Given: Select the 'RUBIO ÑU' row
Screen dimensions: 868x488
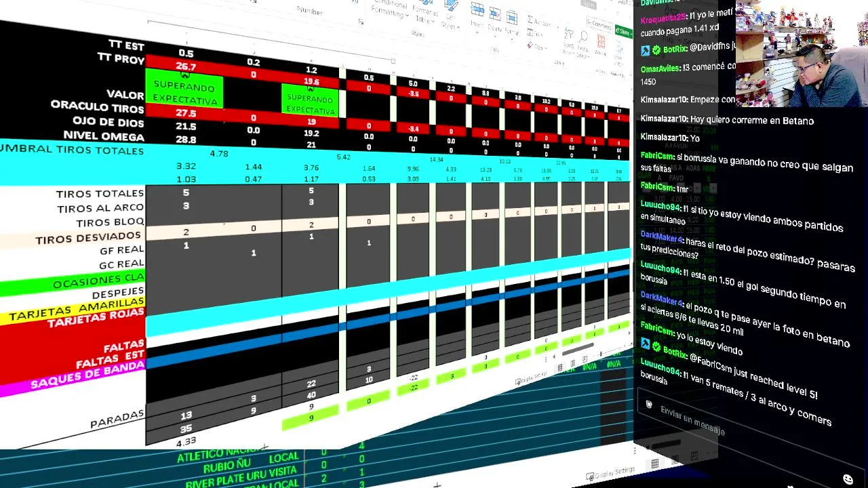Looking at the screenshot, I should coord(251,464).
